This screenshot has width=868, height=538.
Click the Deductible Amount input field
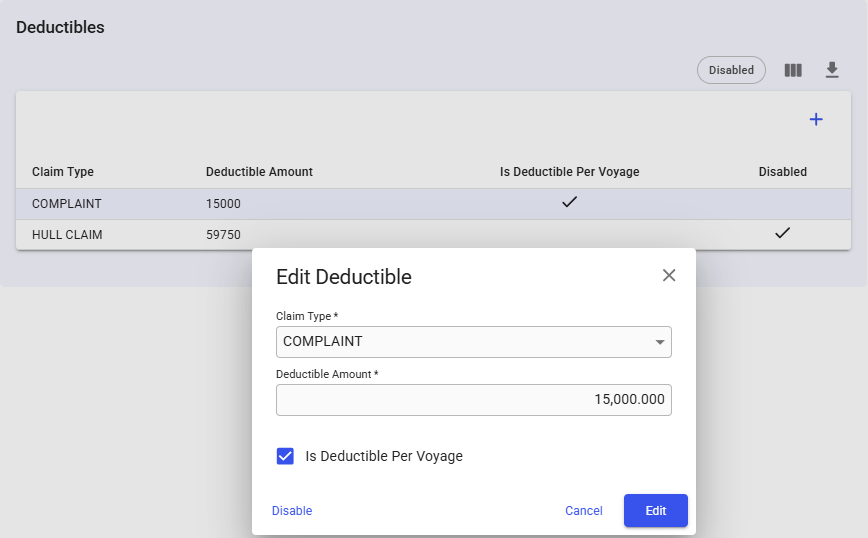473,400
